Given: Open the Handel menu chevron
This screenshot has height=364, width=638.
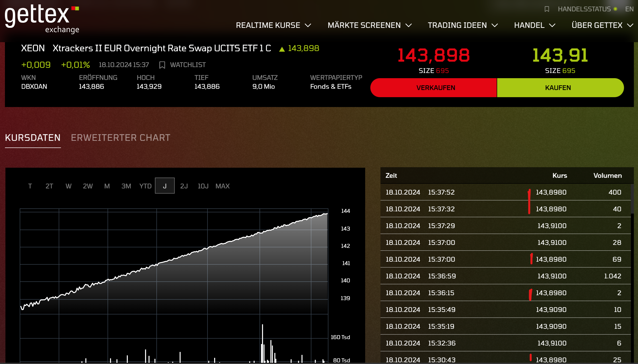Looking at the screenshot, I should pyautogui.click(x=552, y=25).
